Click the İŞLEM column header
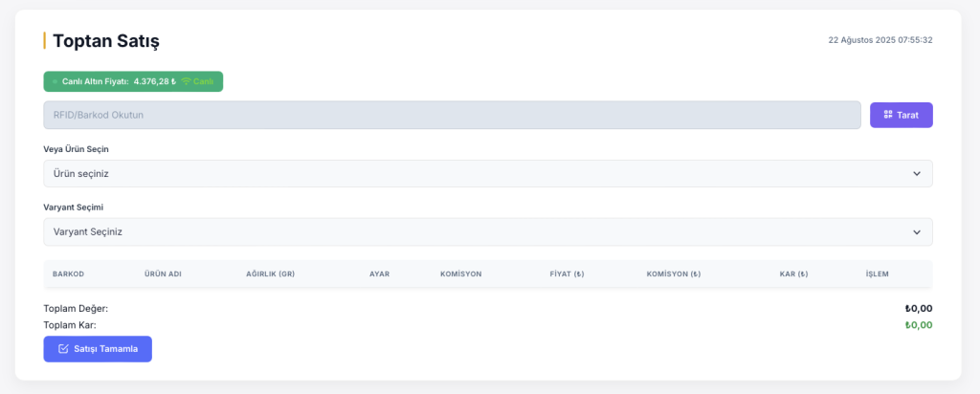The image size is (980, 394). pyautogui.click(x=877, y=274)
